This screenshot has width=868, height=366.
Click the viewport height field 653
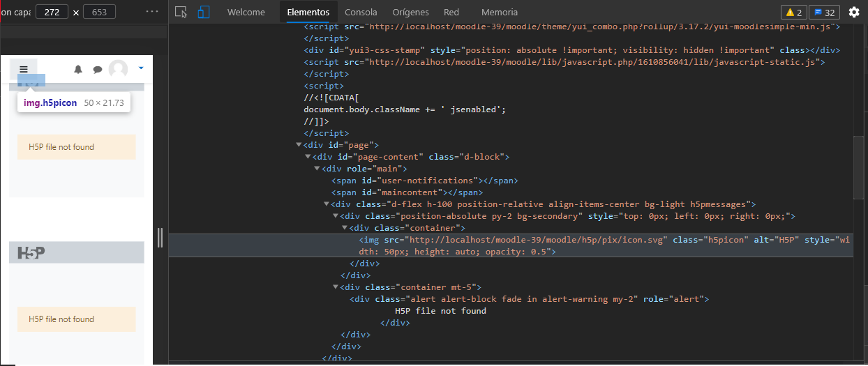[99, 12]
